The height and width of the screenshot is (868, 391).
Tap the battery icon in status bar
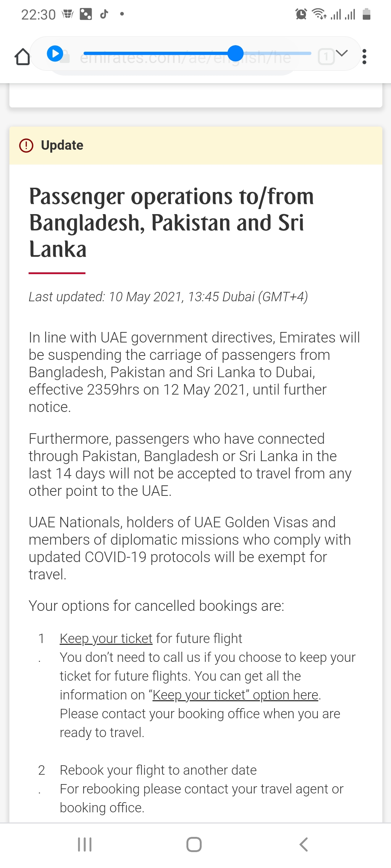(366, 14)
